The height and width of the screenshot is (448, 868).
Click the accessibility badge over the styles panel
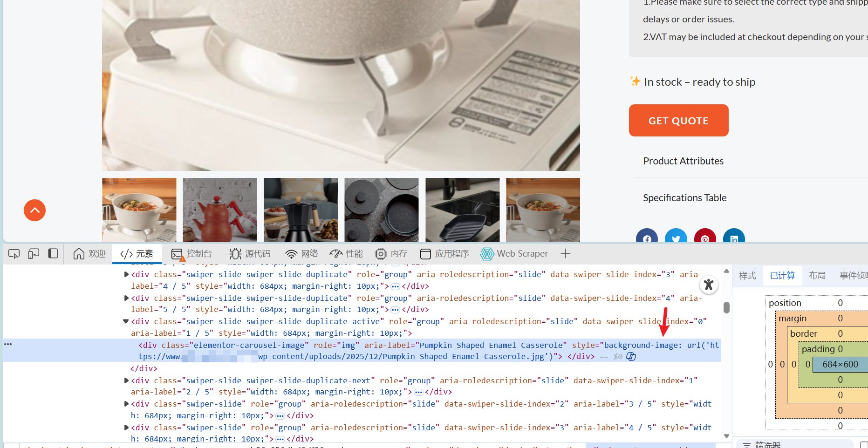709,285
